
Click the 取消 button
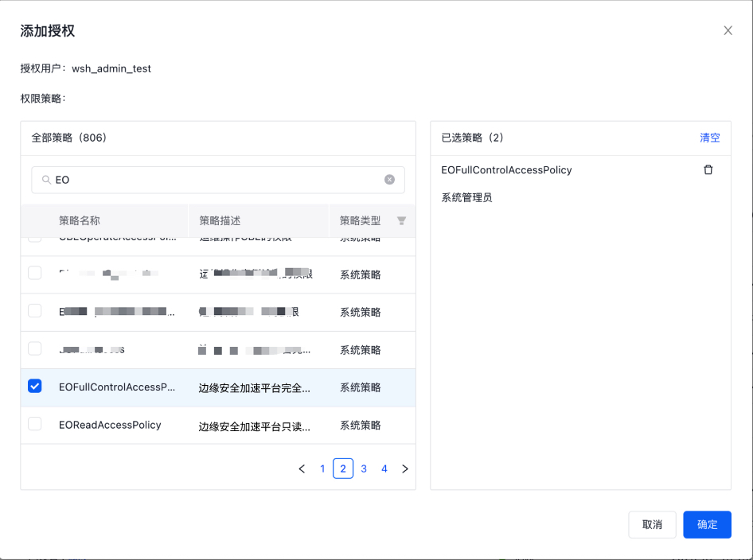click(x=652, y=524)
